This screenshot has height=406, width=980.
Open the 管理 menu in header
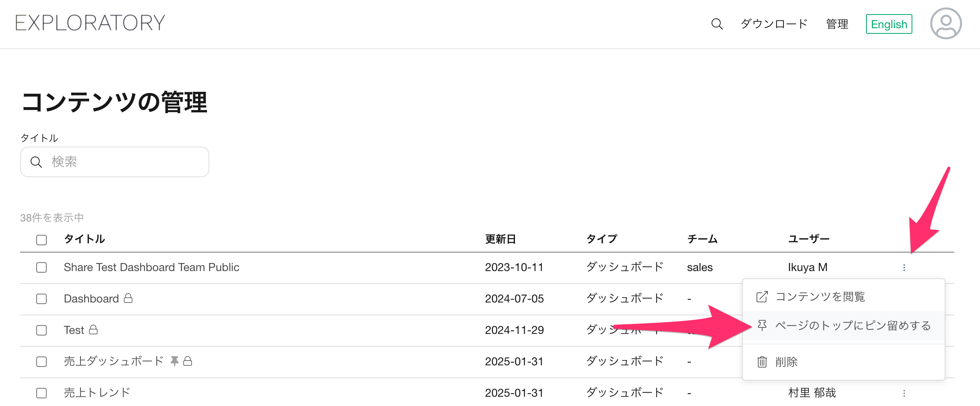(x=837, y=24)
